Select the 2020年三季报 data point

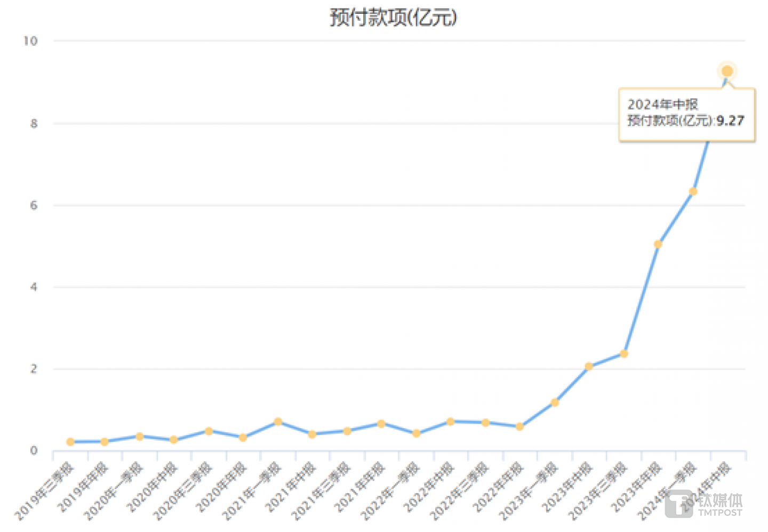pyautogui.click(x=209, y=431)
